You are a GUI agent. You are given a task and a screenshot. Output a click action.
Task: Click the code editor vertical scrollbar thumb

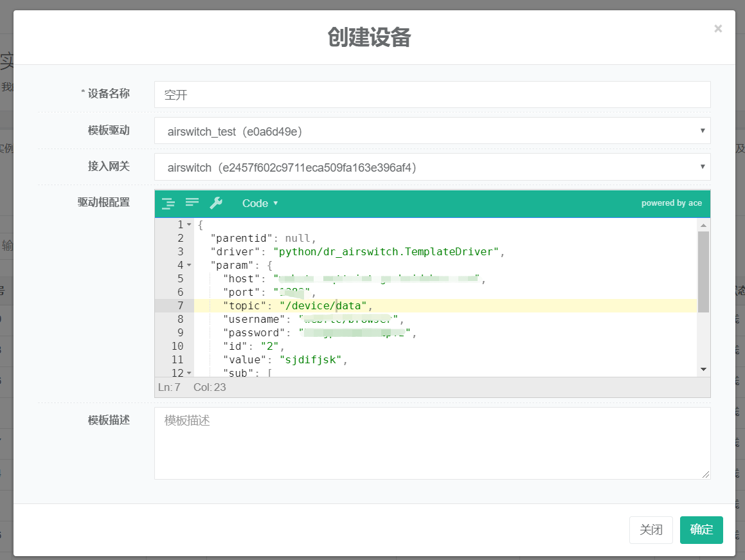click(x=703, y=270)
